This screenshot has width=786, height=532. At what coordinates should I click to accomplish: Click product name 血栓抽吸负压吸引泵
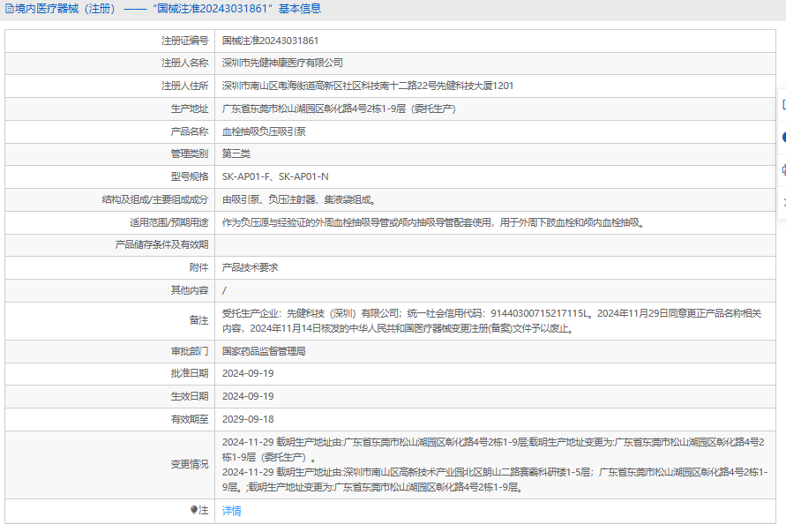click(264, 131)
